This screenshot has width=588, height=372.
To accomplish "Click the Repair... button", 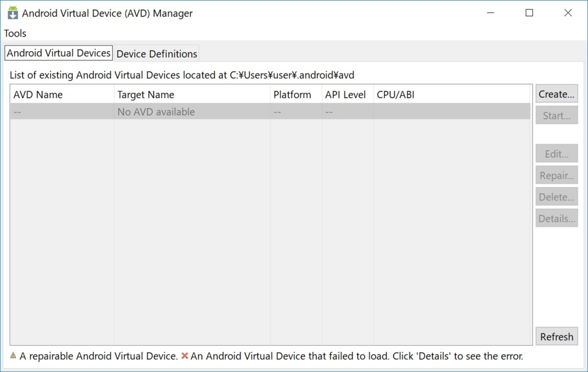I will (x=556, y=176).
